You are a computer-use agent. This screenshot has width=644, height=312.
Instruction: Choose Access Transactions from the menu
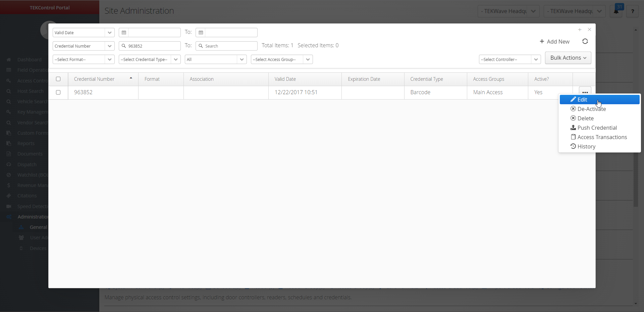[x=602, y=137]
